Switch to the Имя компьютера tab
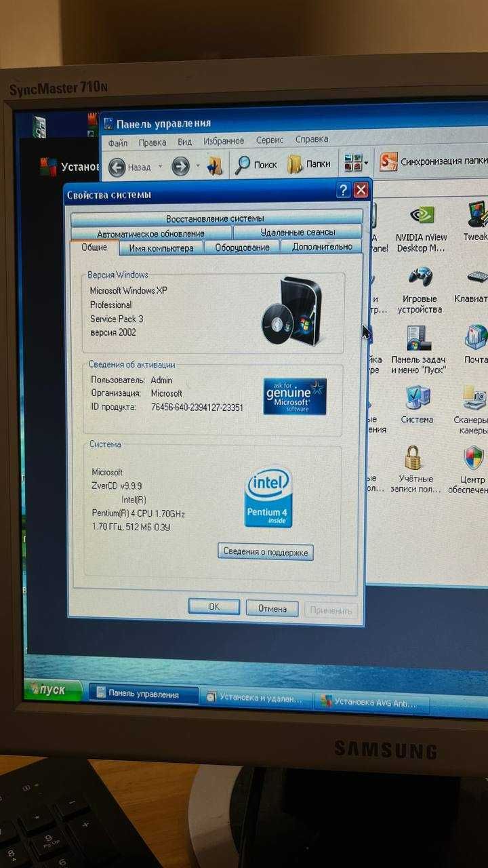This screenshot has height=868, width=488. coord(161,248)
